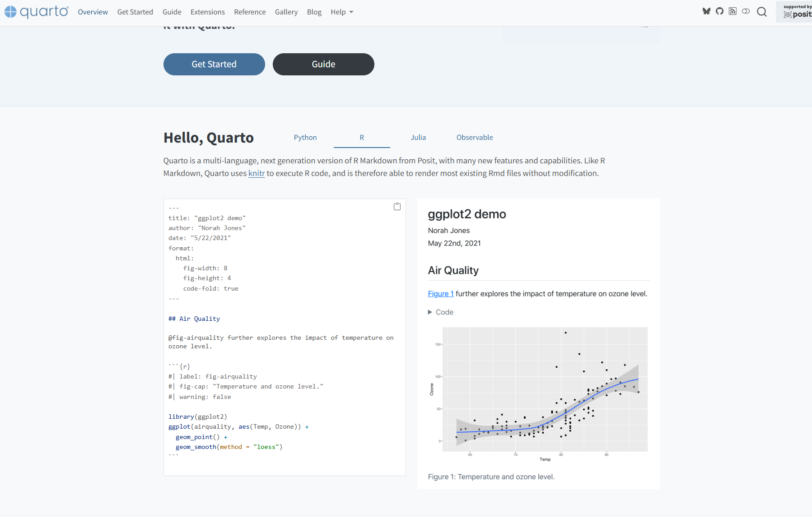The image size is (812, 532).
Task: Open site search with magnifier icon
Action: (x=762, y=12)
